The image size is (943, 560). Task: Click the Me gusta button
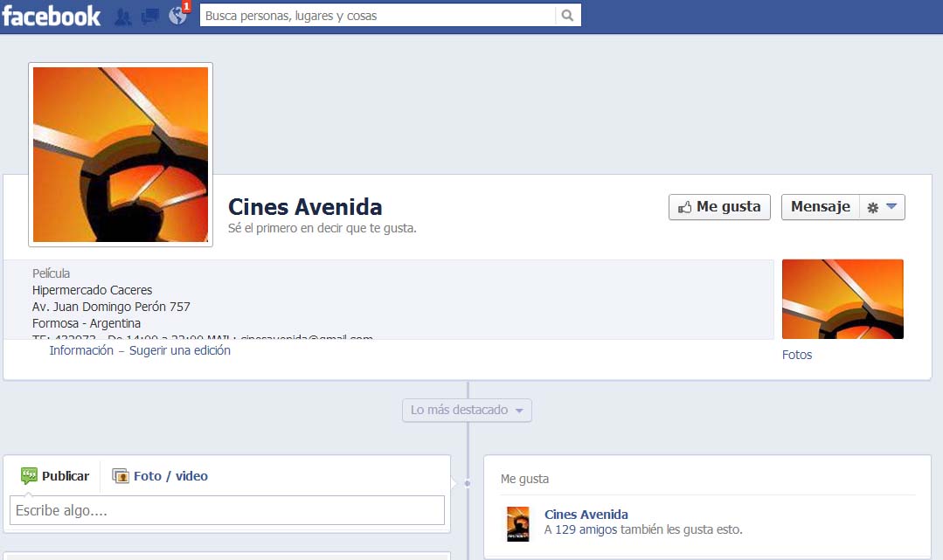tap(719, 207)
